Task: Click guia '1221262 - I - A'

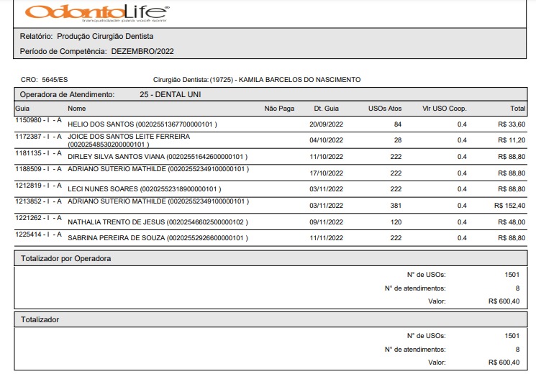Action: (x=38, y=218)
